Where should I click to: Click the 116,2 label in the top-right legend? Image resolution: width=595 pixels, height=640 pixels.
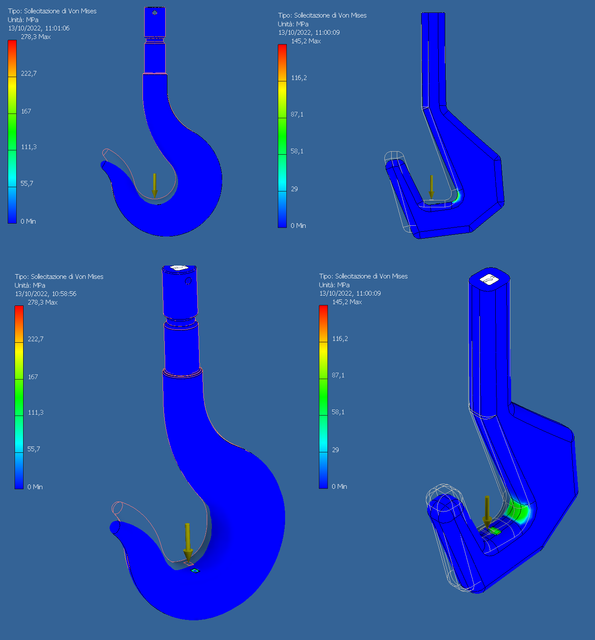(299, 78)
